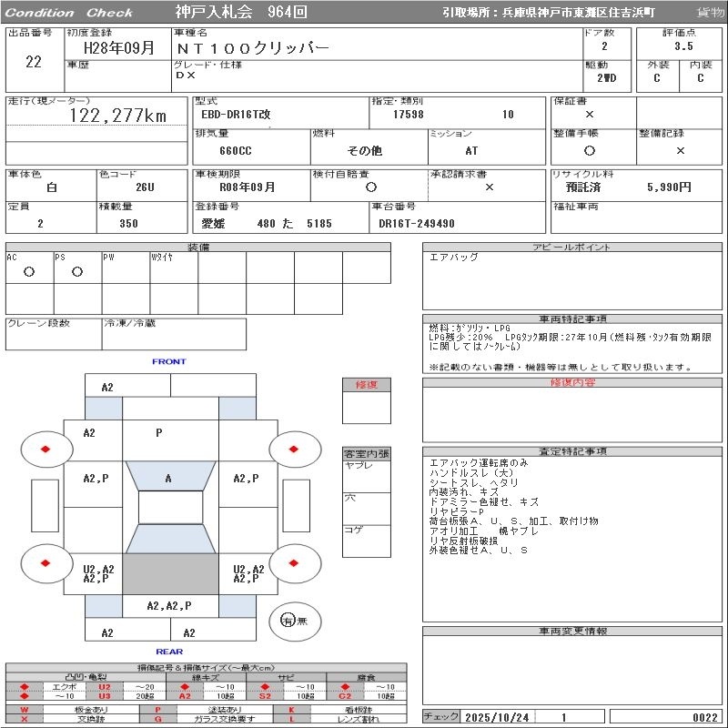The height and width of the screenshot is (728, 728).
Task: Click the windshield marked A in the car diagram
Action: coord(168,478)
